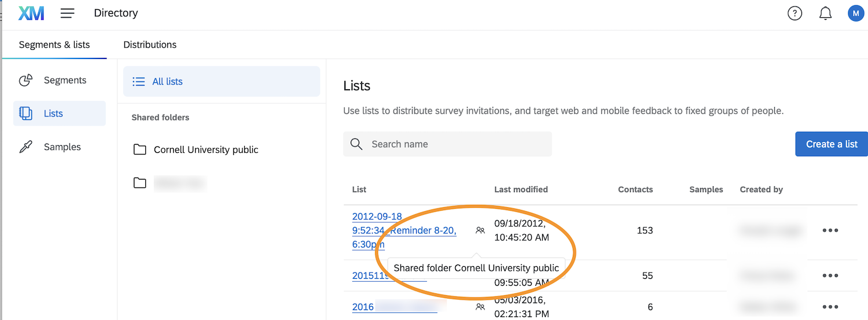Open options menu for the 55-contact list
Viewport: 868px width, 320px height.
(x=830, y=276)
